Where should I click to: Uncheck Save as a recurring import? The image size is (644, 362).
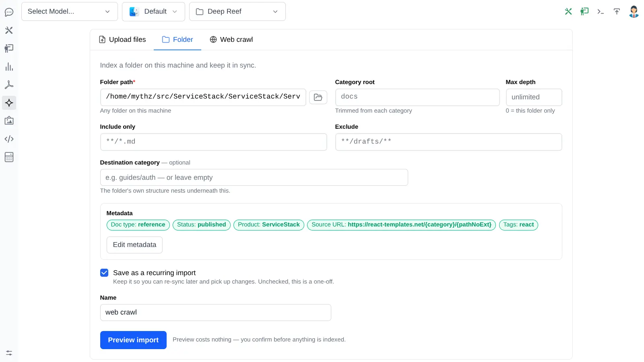104,273
